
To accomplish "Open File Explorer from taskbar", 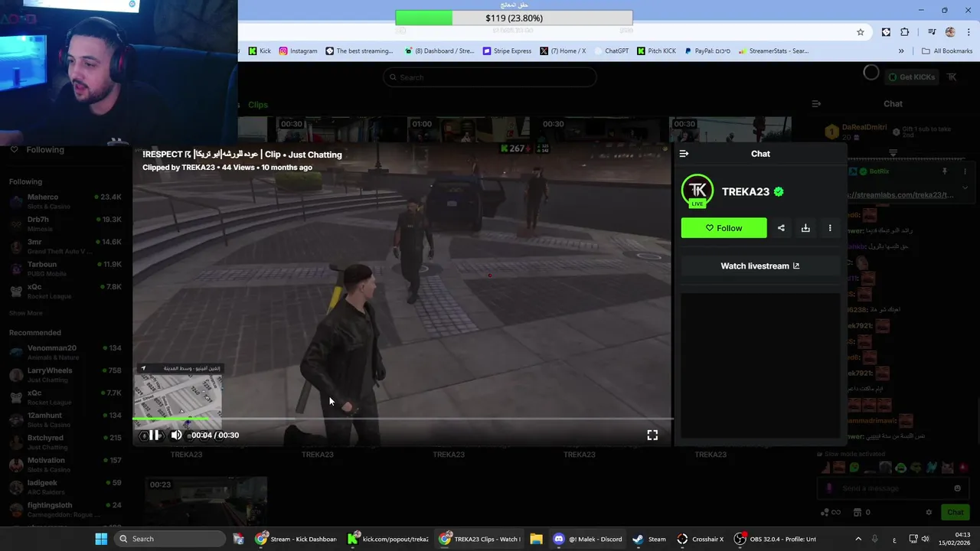I will (x=536, y=539).
